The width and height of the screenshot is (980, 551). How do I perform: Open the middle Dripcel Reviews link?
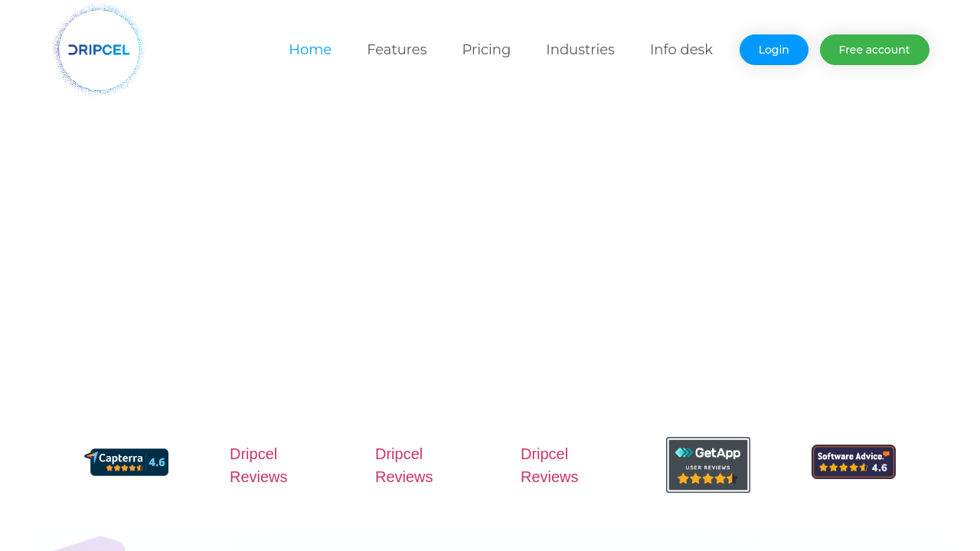point(404,465)
